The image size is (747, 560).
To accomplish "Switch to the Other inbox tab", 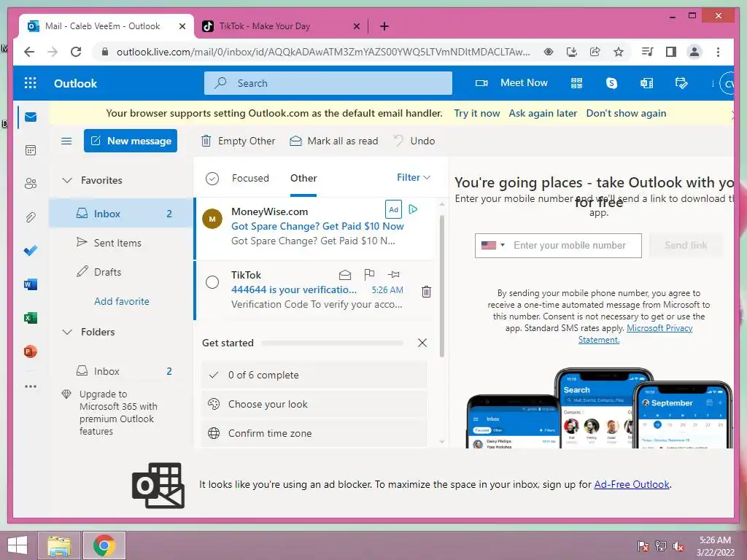I will pyautogui.click(x=303, y=178).
